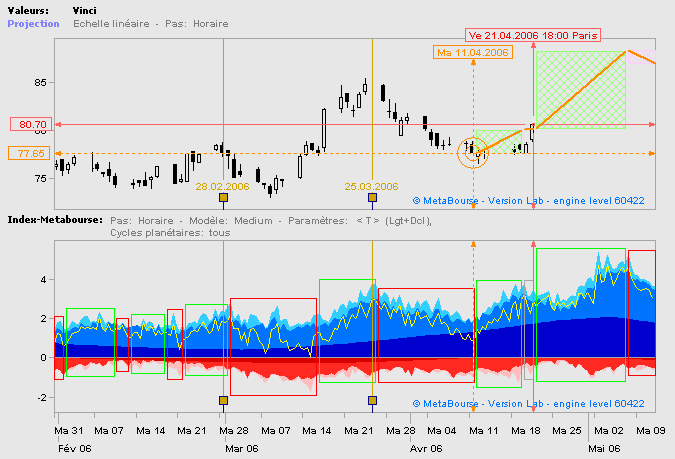Click the Ve 21.04.2006 18:00 Paris date label
The image size is (675, 459).
pyautogui.click(x=534, y=35)
